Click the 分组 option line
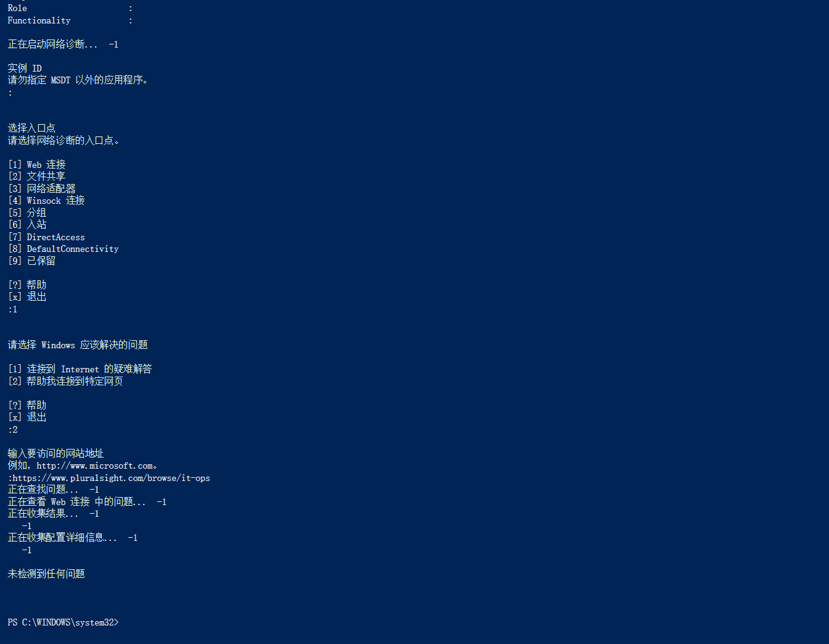 27,212
